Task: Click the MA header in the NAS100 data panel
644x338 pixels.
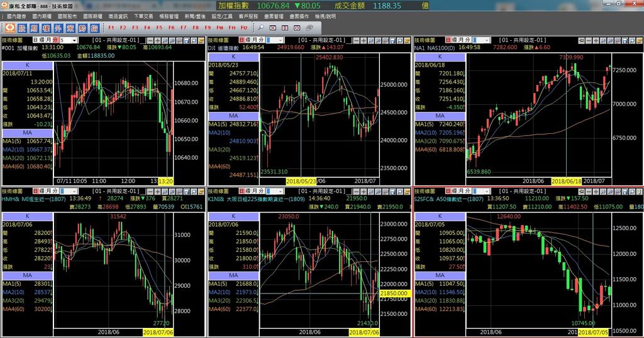Action: click(440, 116)
